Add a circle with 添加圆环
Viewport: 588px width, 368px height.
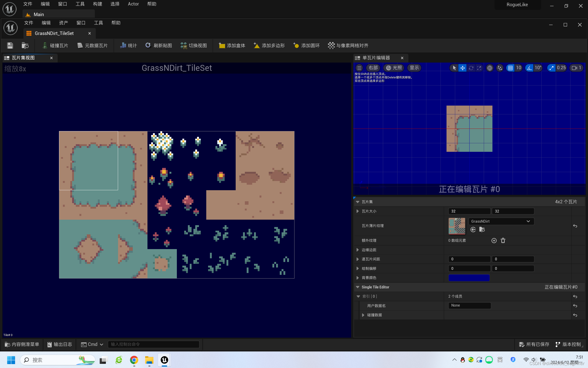[306, 46]
